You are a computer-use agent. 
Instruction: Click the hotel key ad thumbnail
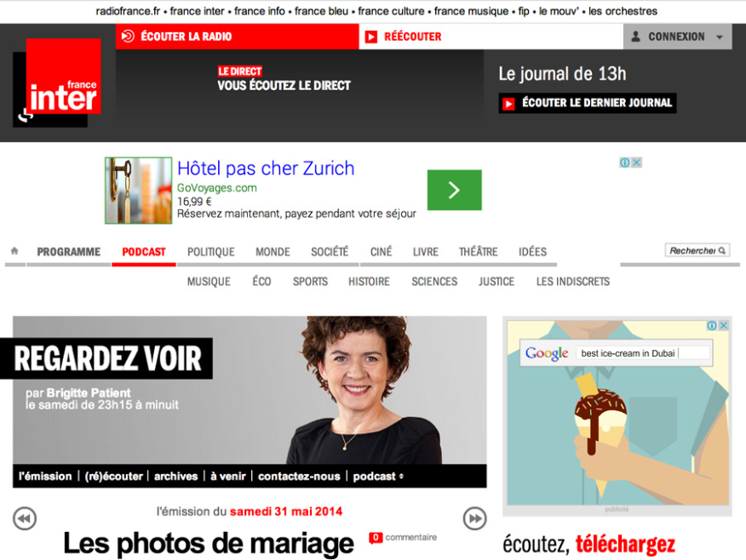click(x=139, y=190)
